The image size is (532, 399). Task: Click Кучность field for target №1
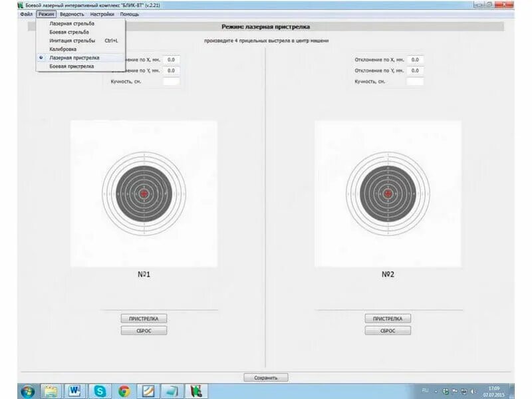tap(172, 81)
